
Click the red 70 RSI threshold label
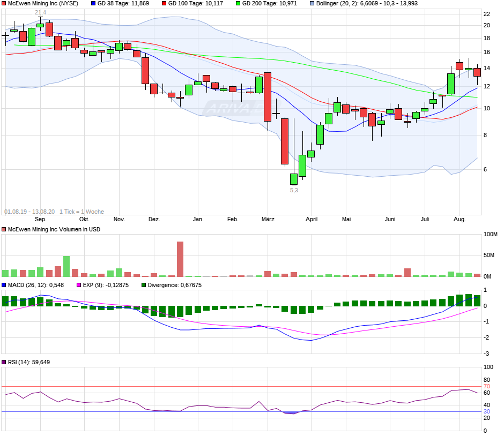(487, 387)
